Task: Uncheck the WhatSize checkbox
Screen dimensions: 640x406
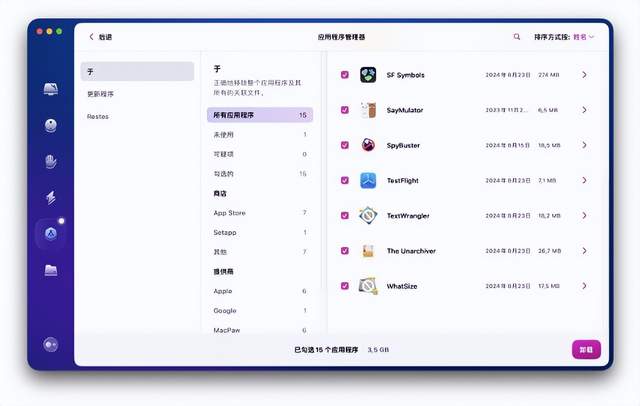Action: pos(344,286)
